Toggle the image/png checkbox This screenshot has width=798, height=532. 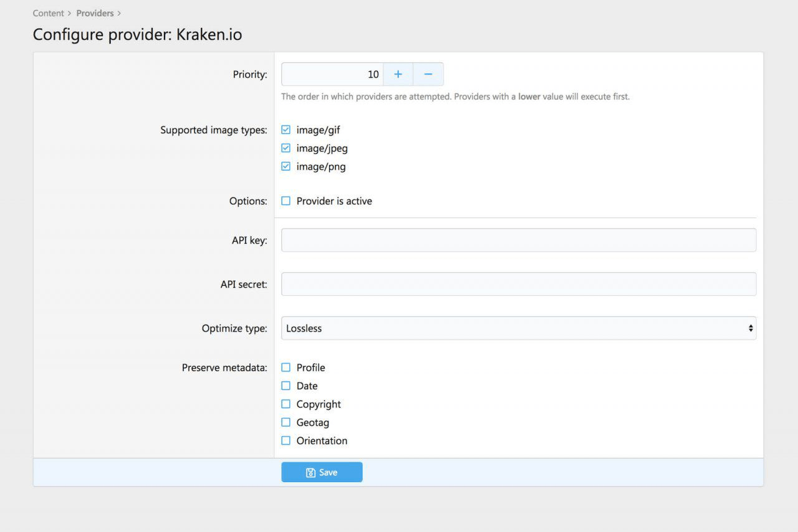[286, 166]
